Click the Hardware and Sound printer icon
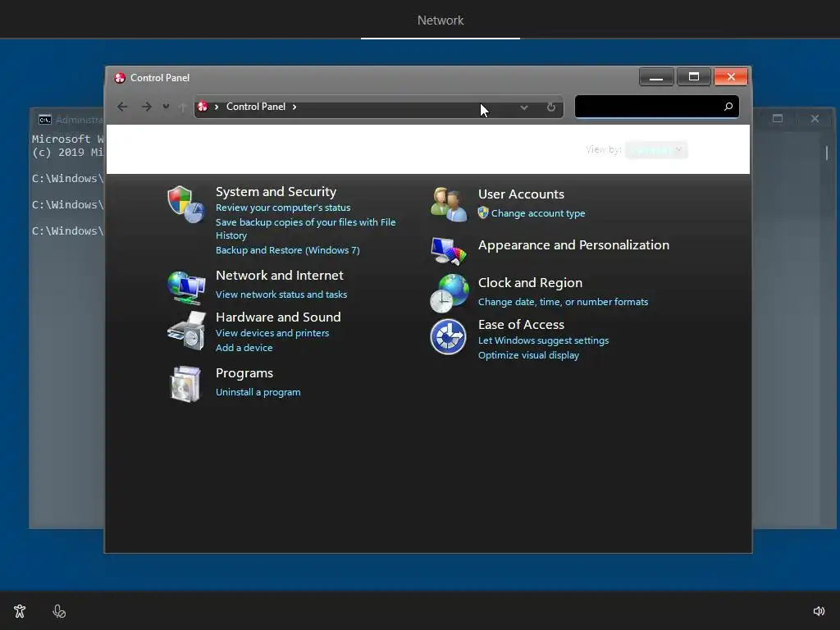The height and width of the screenshot is (630, 840). tap(186, 330)
